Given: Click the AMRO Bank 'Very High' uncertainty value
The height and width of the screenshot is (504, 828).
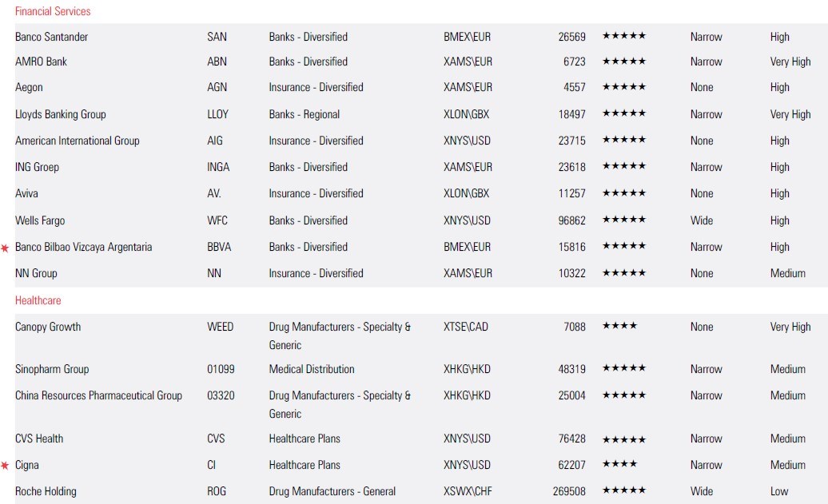Looking at the screenshot, I should point(790,62).
